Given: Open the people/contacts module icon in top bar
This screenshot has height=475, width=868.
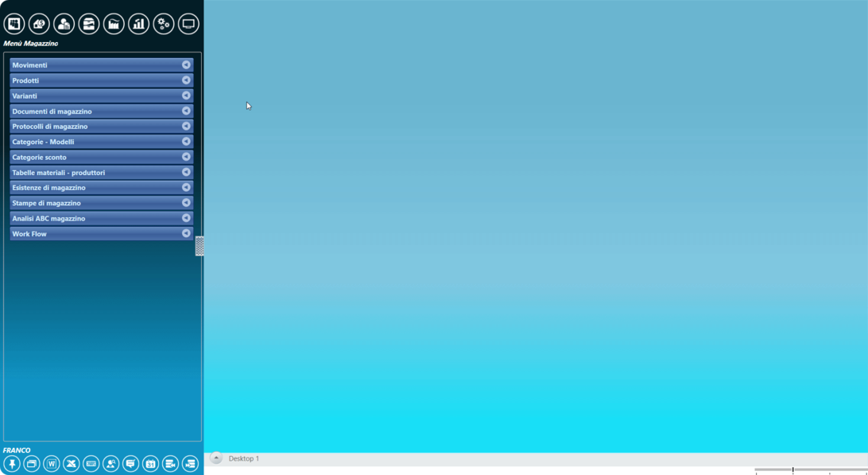Looking at the screenshot, I should click(x=14, y=24).
